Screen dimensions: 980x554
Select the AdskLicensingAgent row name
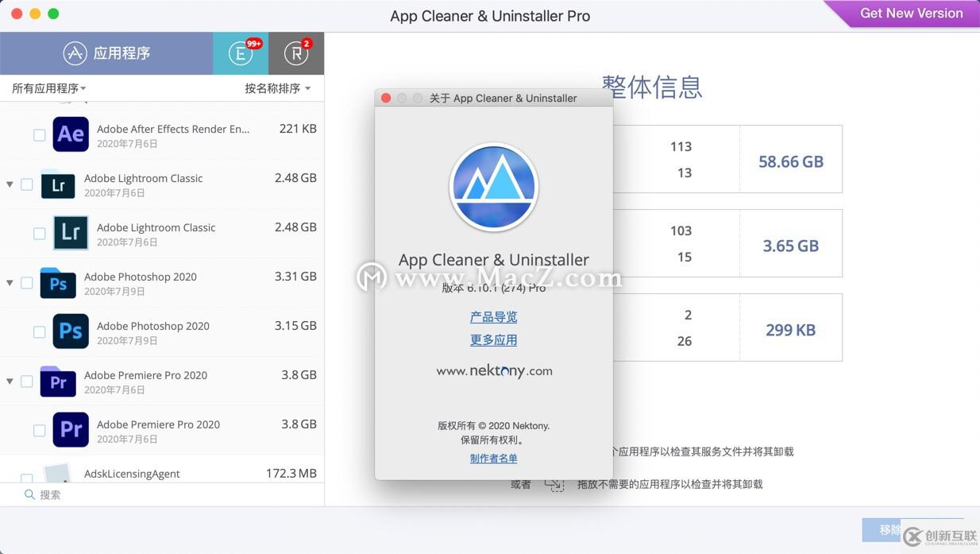tap(132, 474)
